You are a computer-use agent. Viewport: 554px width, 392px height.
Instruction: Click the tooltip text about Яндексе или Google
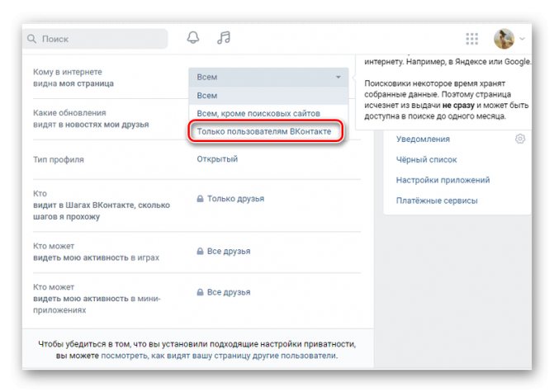[447, 61]
